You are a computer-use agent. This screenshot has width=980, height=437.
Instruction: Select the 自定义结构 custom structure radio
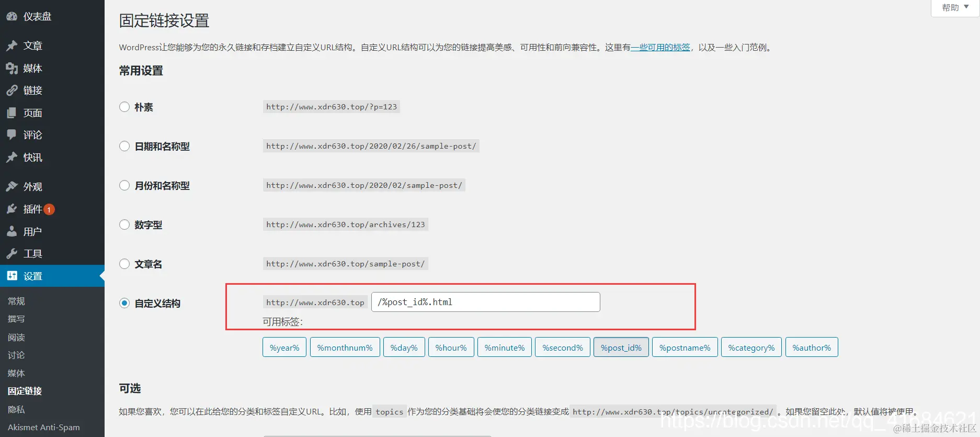pos(124,303)
